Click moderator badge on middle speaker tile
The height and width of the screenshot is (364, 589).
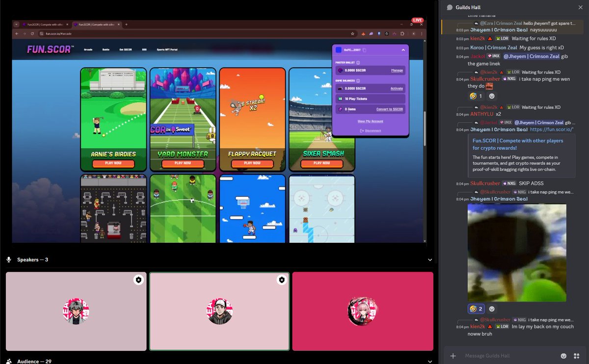pos(281,280)
